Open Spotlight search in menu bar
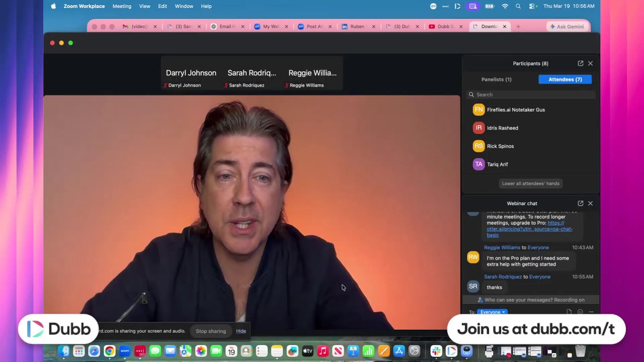This screenshot has width=644, height=362. [x=518, y=6]
